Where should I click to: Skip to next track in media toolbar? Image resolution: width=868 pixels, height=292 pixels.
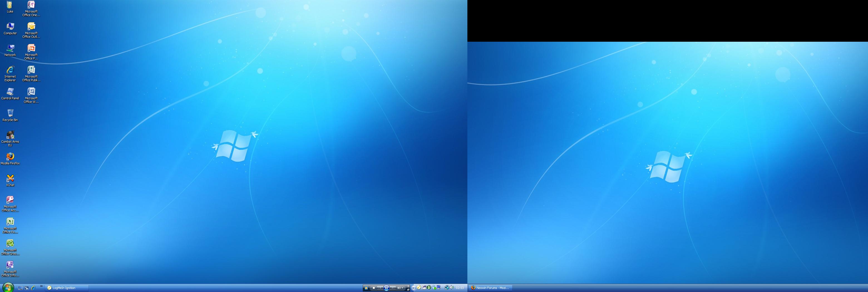tap(393, 288)
